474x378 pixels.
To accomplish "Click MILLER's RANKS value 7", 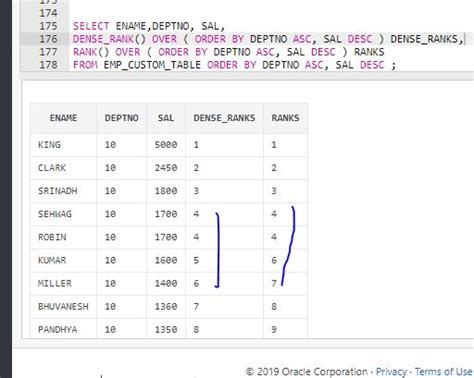I will (274, 283).
